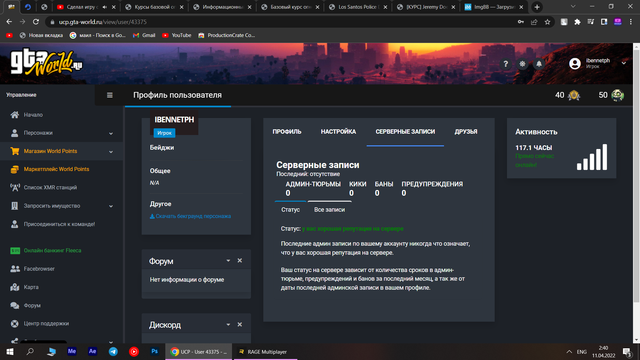Select the Все записи sub-tab
Screen dimensions: 640x360
click(329, 209)
